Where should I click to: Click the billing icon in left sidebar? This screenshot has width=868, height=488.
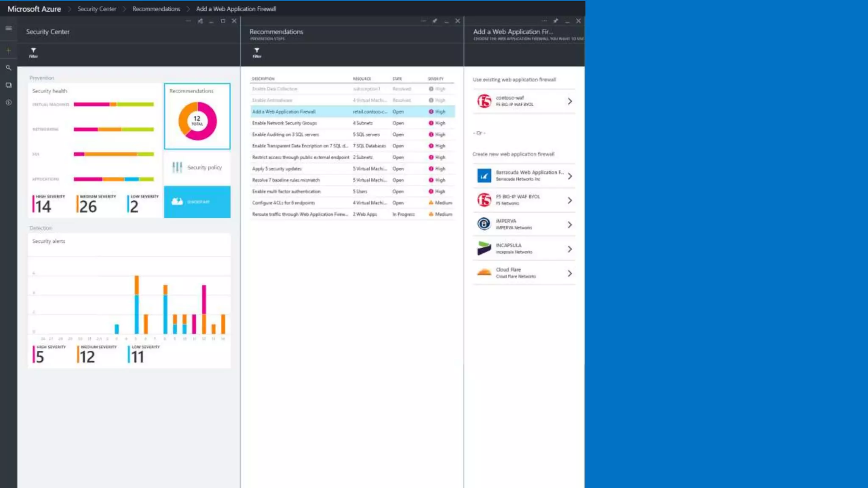click(8, 103)
